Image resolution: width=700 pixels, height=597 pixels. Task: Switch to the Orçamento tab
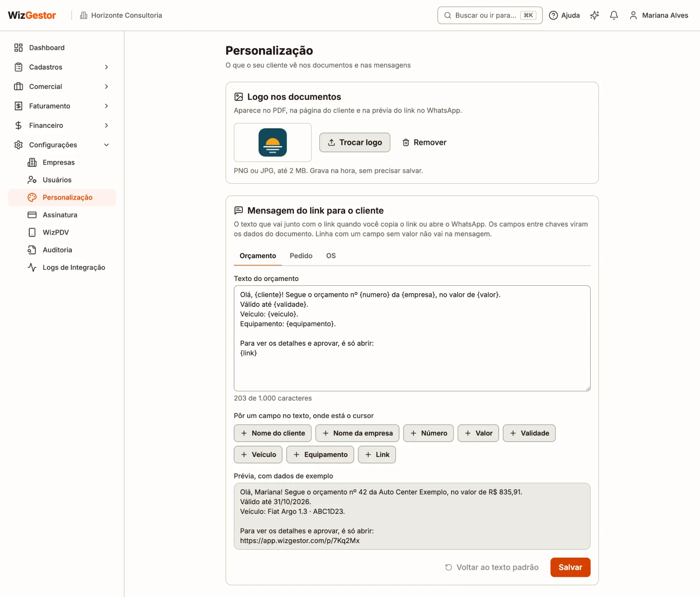258,256
